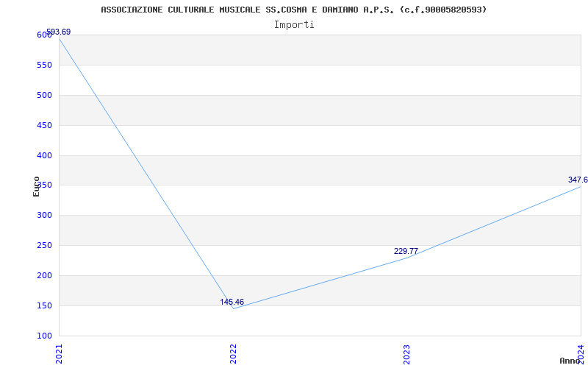Click the 300 y-axis tick label
This screenshot has height=368, width=588.
[x=44, y=216]
